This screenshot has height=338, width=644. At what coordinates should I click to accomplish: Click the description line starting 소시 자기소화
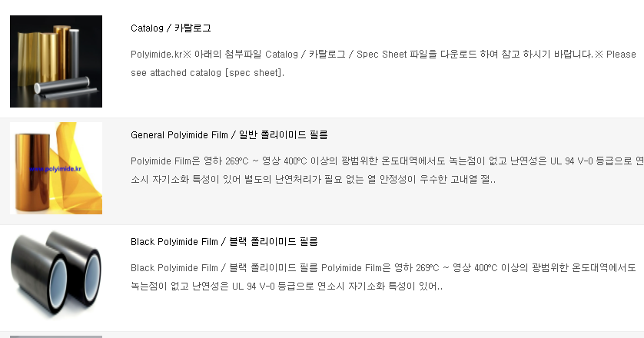(313, 180)
